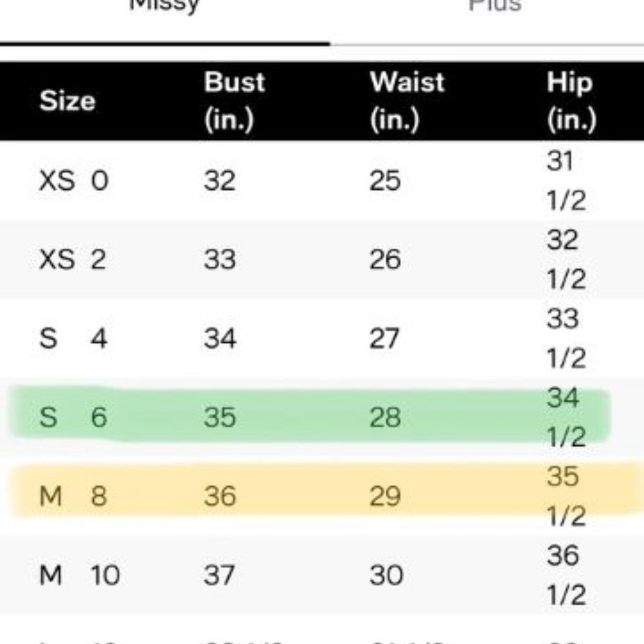Select the hip value 31 1/2
The width and height of the screenshot is (644, 644).
pyautogui.click(x=566, y=182)
